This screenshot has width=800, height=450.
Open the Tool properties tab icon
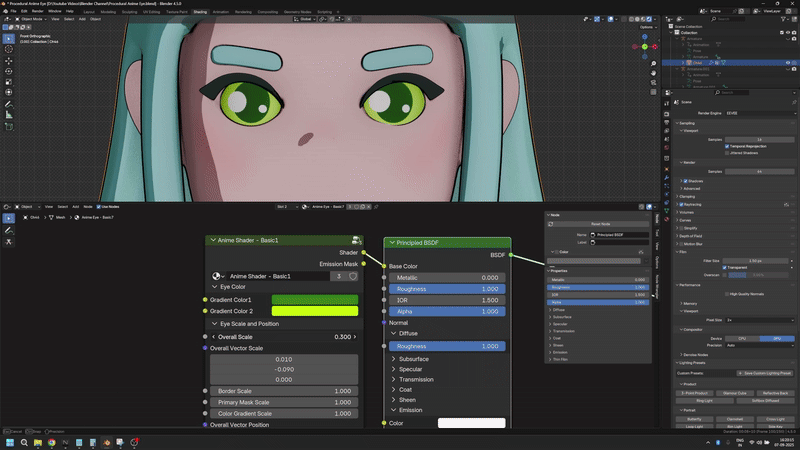[x=666, y=104]
